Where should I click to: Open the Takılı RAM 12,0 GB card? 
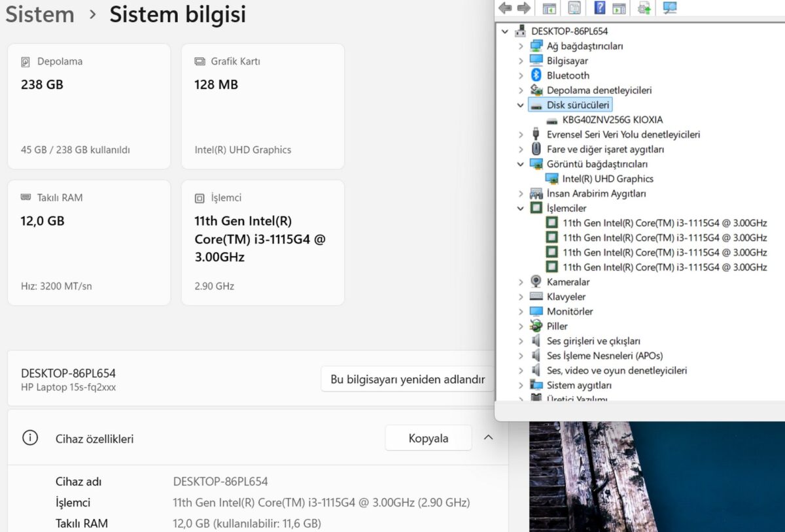[89, 242]
